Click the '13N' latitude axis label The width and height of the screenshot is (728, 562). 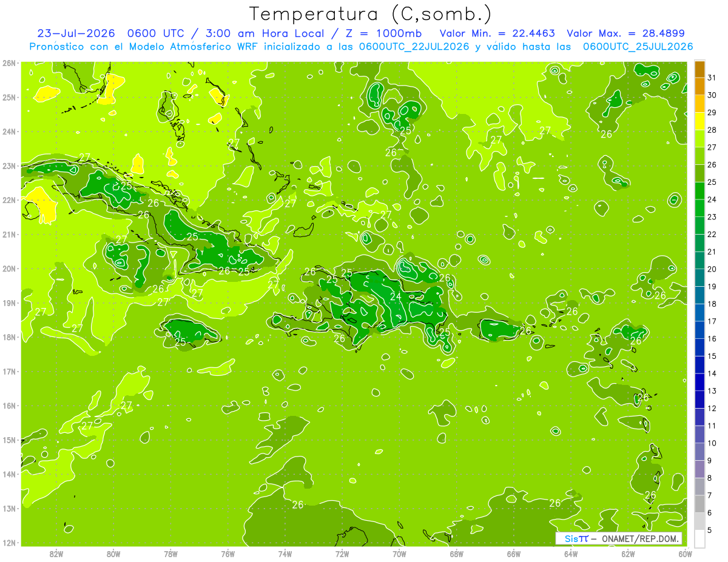(x=8, y=509)
